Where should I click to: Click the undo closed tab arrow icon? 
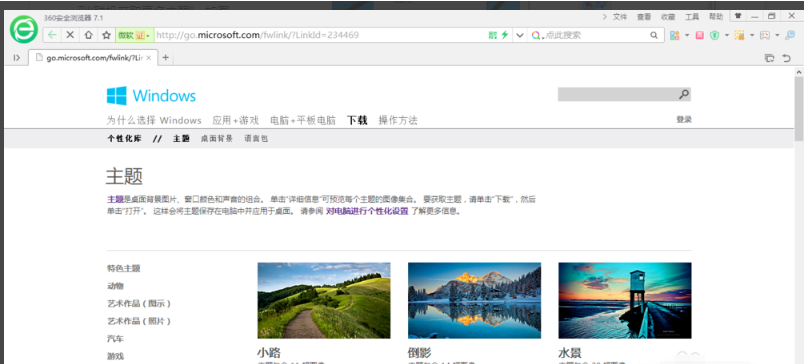coord(787,58)
